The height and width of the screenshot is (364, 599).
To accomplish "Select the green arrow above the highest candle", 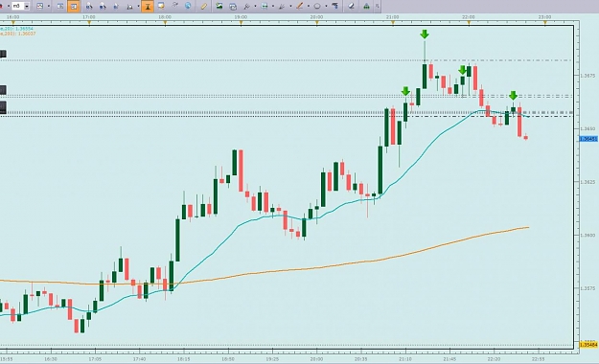I will [x=425, y=34].
